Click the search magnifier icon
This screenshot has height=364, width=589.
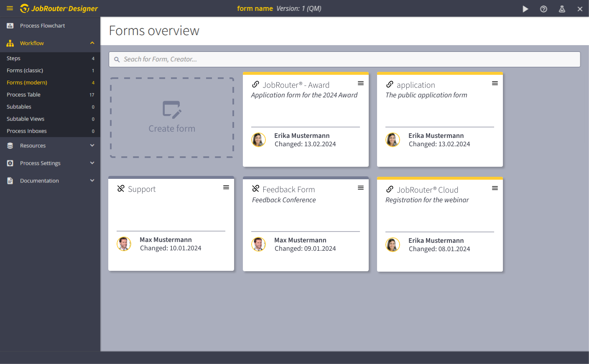coord(117,60)
